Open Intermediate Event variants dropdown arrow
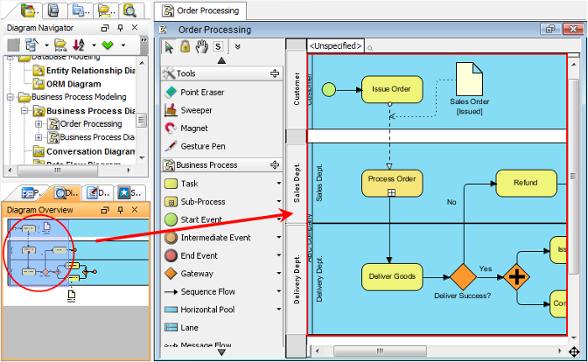 pyautogui.click(x=279, y=237)
